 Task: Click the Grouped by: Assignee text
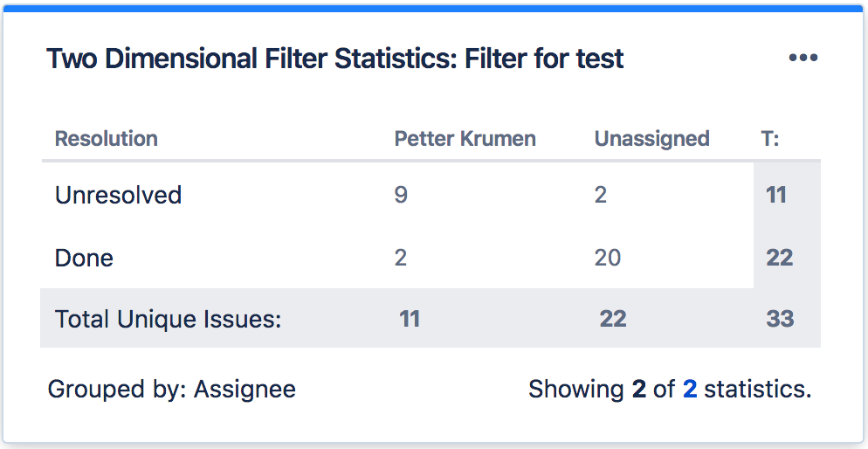[171, 389]
